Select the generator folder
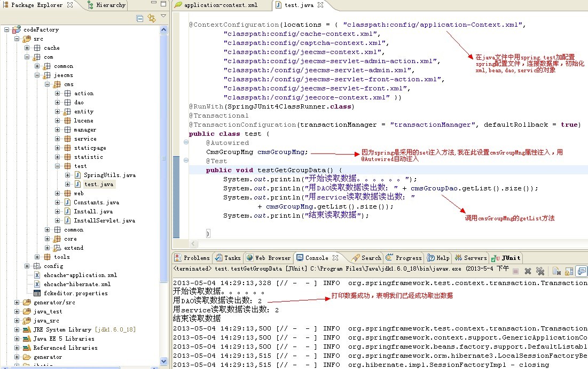The height and width of the screenshot is (369, 588). click(48, 357)
